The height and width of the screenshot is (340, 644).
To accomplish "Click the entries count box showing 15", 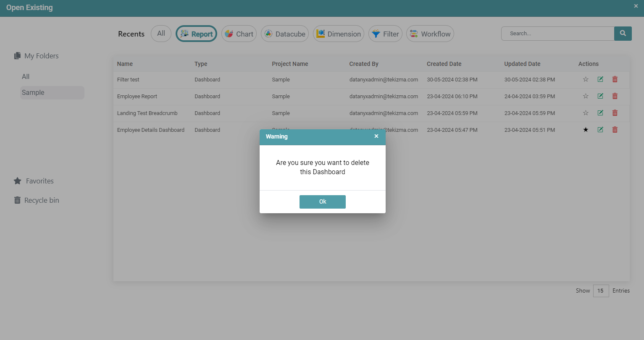I will [x=601, y=291].
